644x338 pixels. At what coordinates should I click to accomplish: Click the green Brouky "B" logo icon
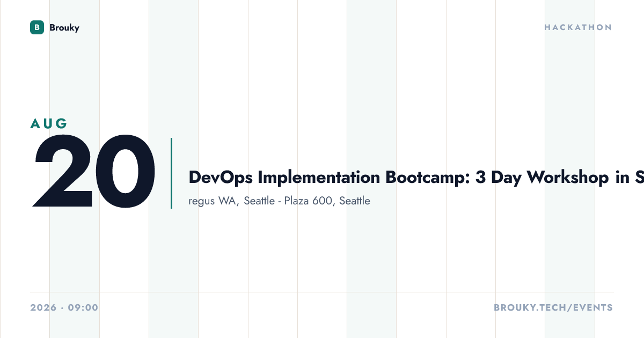tap(36, 27)
